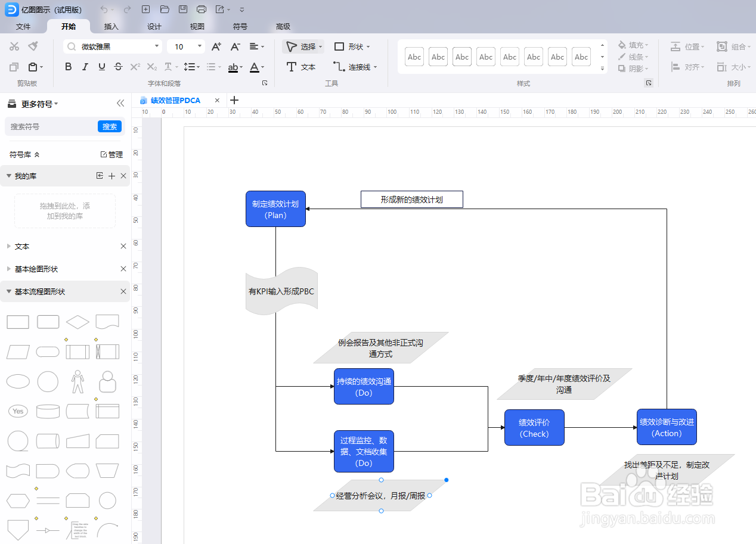The height and width of the screenshot is (544, 756).
Task: Toggle bold formatting
Action: click(68, 67)
